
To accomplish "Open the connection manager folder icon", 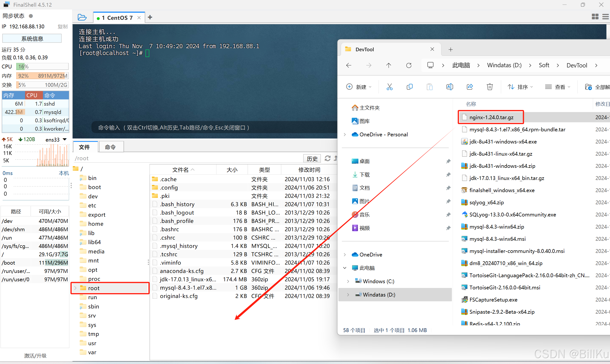I will click(82, 17).
